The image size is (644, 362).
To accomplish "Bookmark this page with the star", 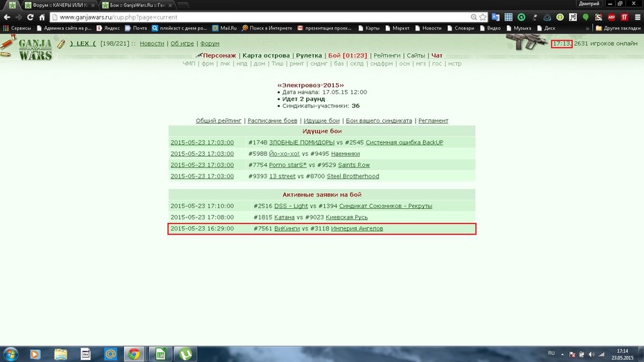I will tap(483, 17).
